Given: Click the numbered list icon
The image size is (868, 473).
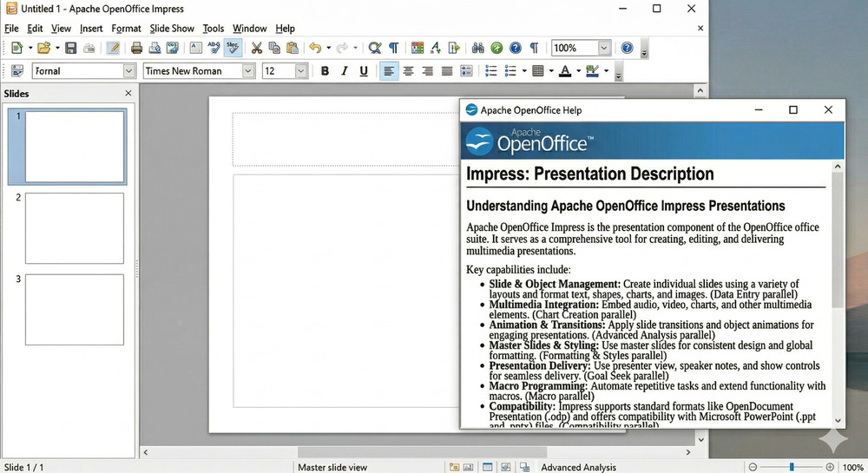Looking at the screenshot, I should 490,71.
